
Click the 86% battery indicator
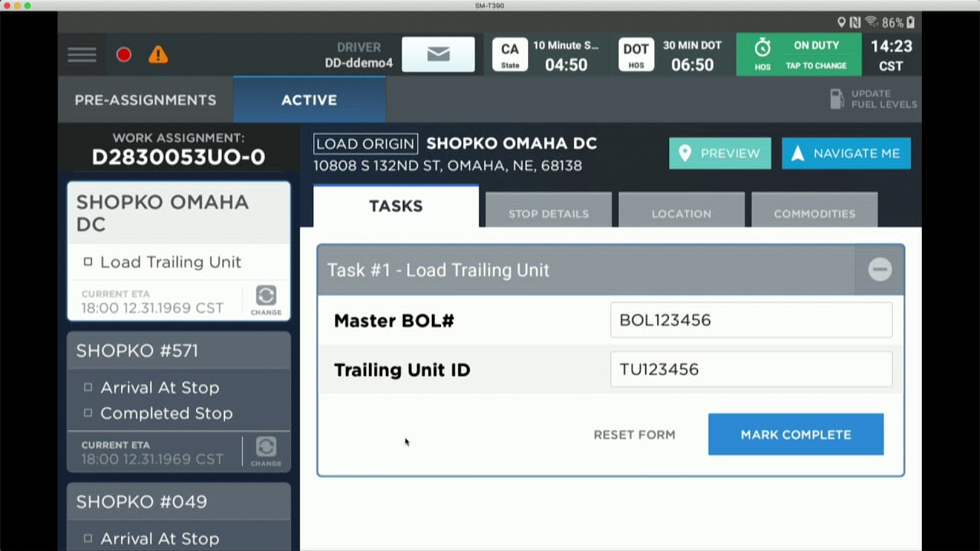point(898,23)
